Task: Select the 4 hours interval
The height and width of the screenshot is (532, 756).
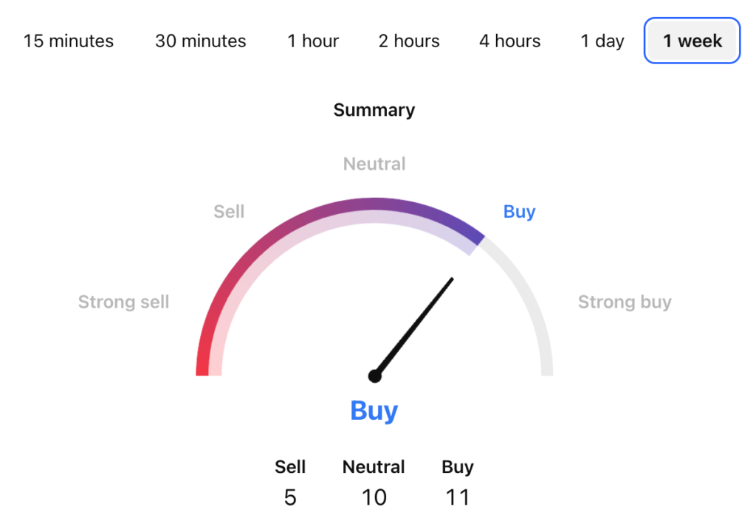Action: point(509,41)
